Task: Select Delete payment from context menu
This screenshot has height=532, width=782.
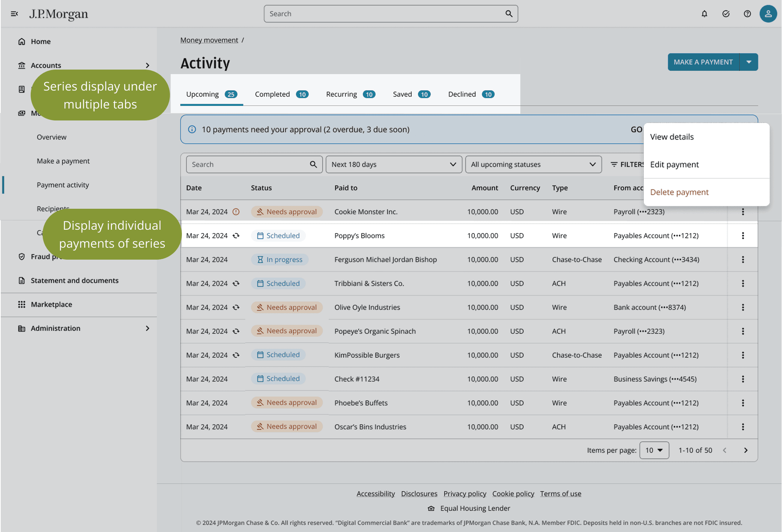Action: [x=679, y=192]
